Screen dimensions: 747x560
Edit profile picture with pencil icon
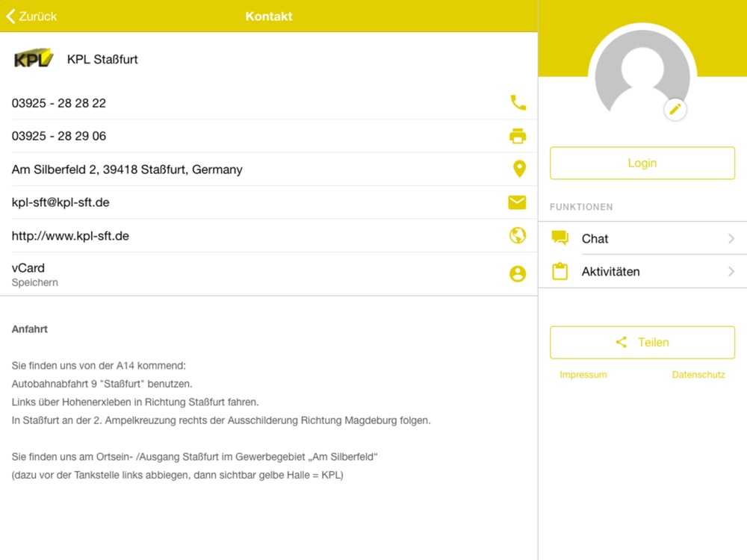[675, 110]
